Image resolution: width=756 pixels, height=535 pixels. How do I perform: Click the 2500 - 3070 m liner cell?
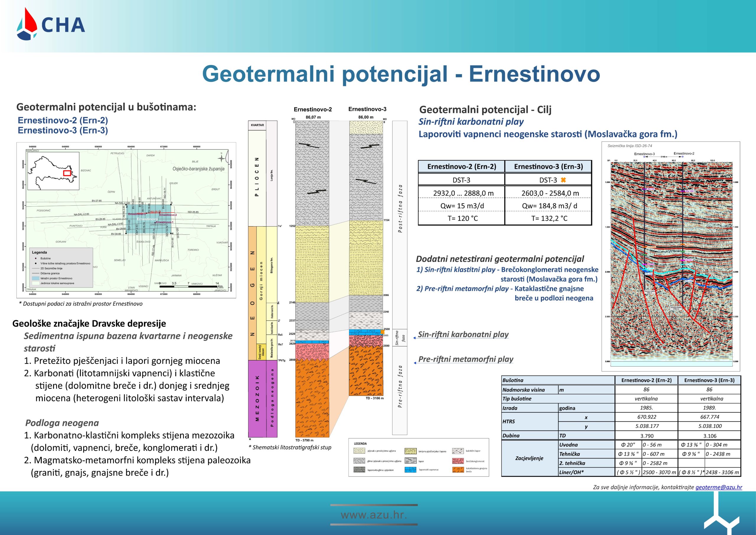[x=659, y=472]
